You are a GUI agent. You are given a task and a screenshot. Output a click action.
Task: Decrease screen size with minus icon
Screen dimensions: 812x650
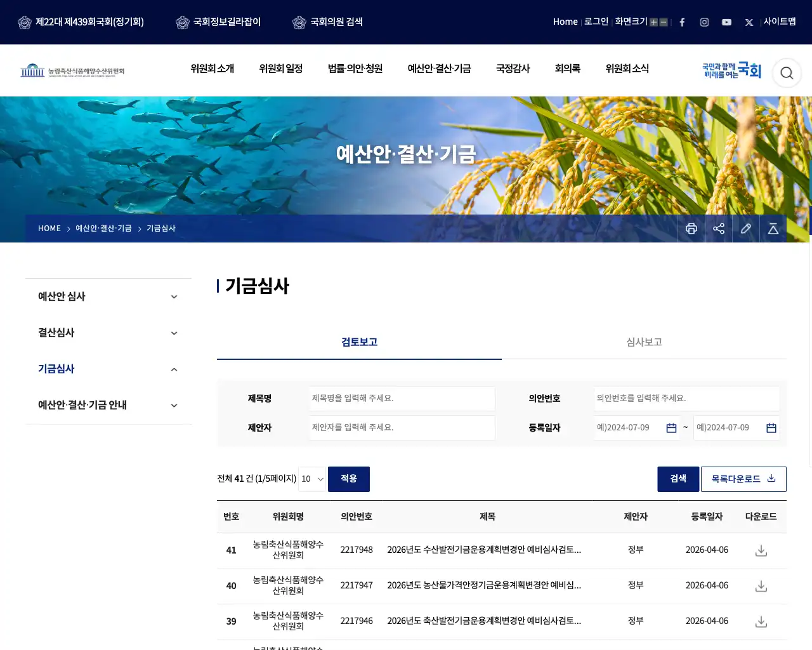click(664, 22)
